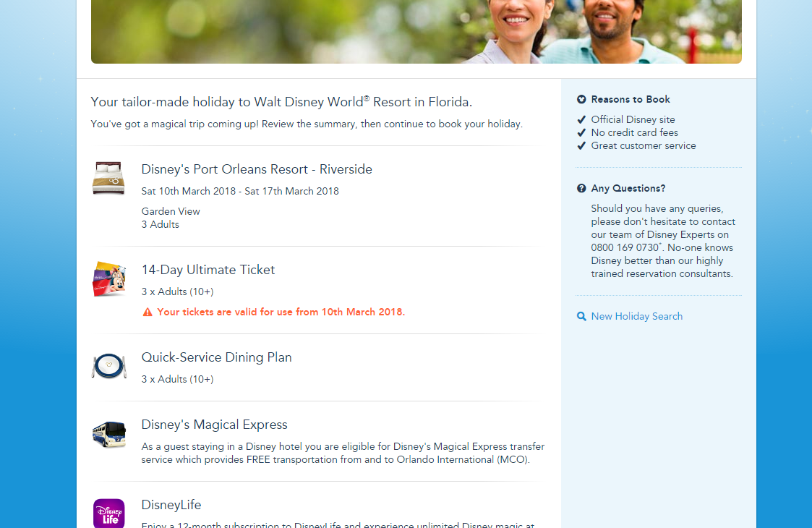Click the Official Disney site text
Viewport: 812px width, 528px height.
(633, 119)
